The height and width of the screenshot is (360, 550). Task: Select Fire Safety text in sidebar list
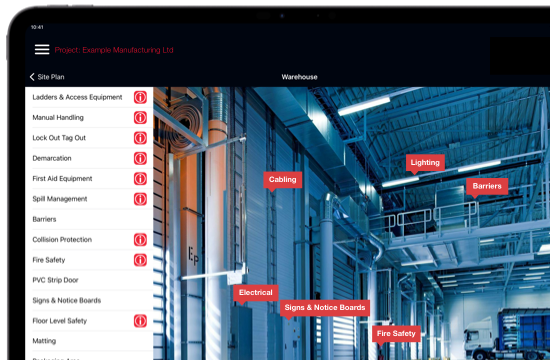point(49,260)
